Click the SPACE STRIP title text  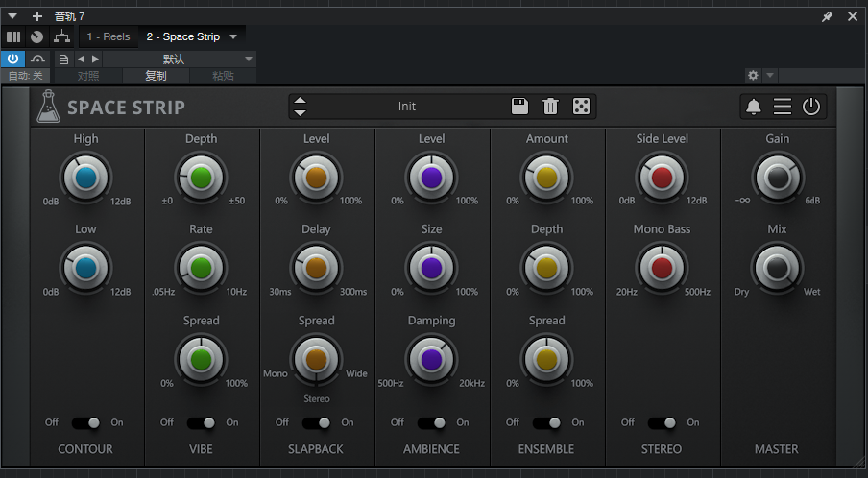pyautogui.click(x=126, y=108)
